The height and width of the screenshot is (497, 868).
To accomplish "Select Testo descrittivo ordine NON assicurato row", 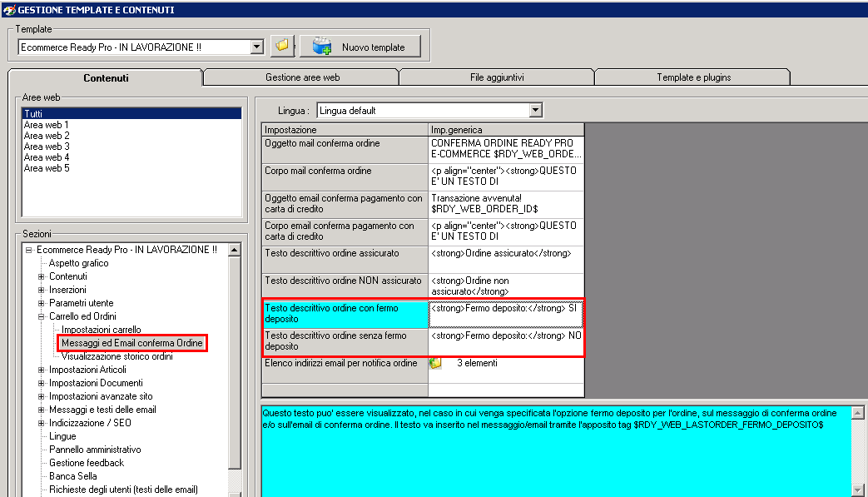I will click(x=345, y=287).
